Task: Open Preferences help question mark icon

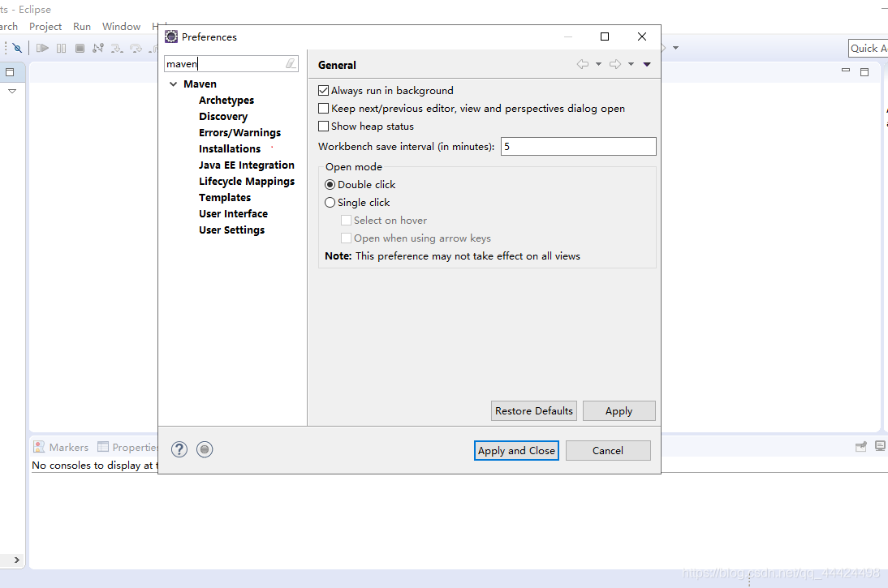Action: point(179,449)
